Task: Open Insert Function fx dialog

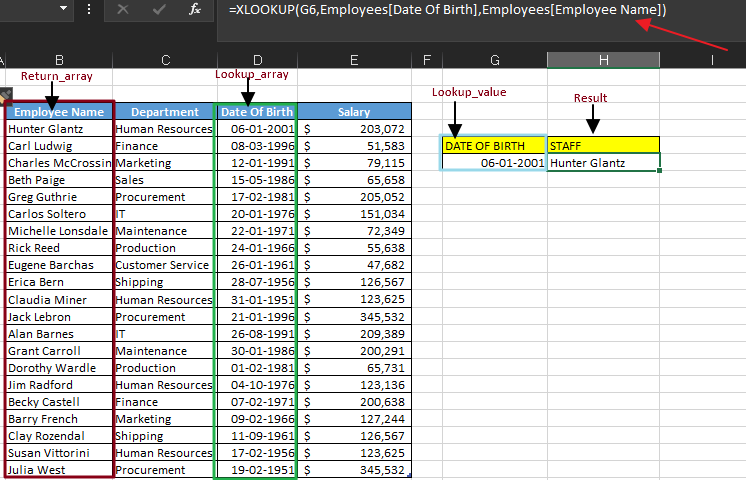Action: coord(195,9)
